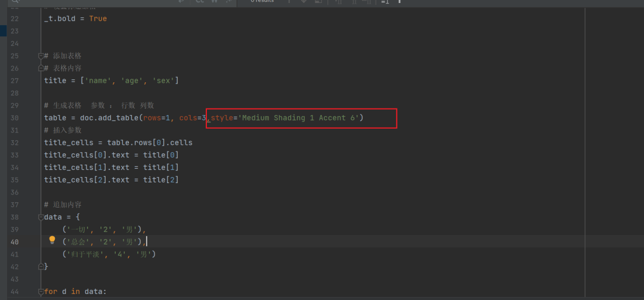Click the 'style' keyword argument

[222, 118]
